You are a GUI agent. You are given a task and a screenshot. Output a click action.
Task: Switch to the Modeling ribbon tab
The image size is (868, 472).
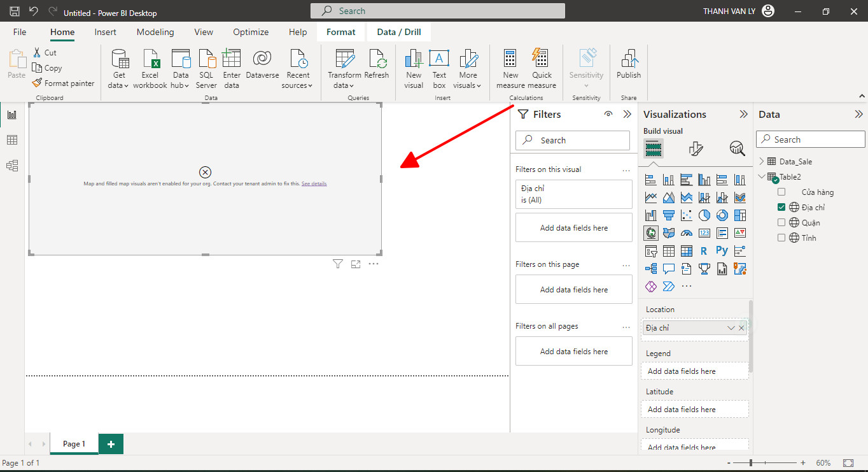[x=155, y=32]
